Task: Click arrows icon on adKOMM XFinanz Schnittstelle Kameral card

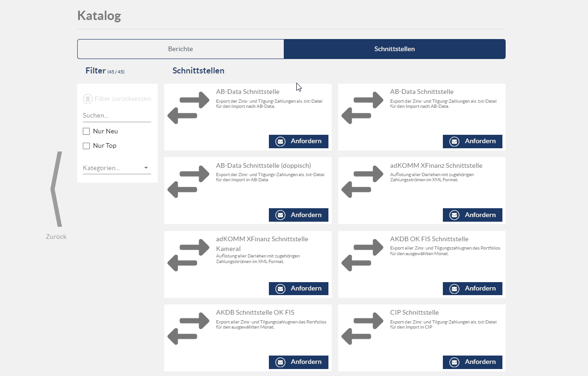Action: [188, 255]
